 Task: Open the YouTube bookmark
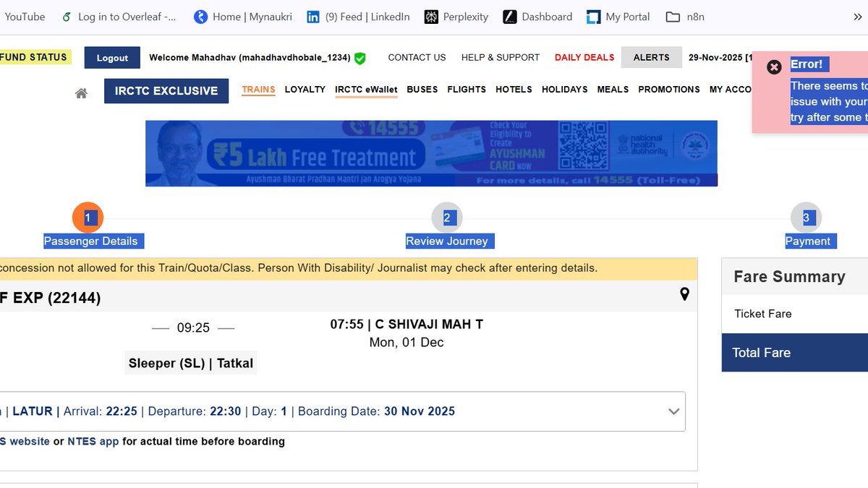coord(25,16)
